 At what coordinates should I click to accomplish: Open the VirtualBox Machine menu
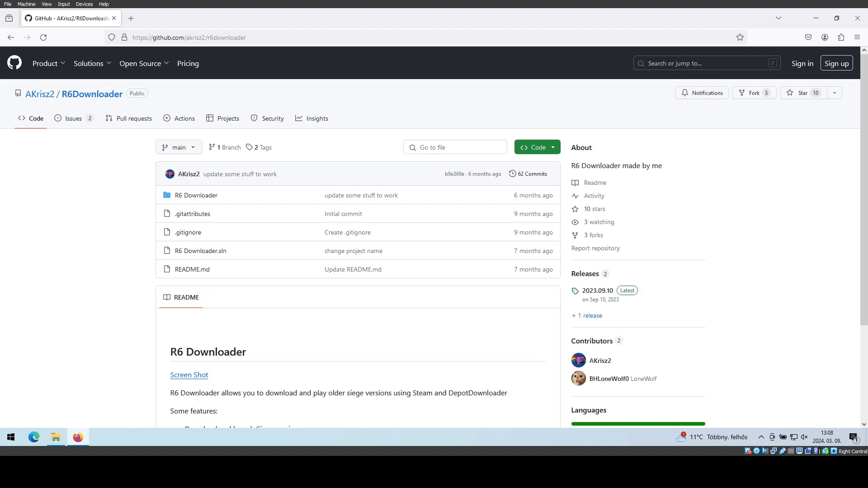(x=26, y=4)
